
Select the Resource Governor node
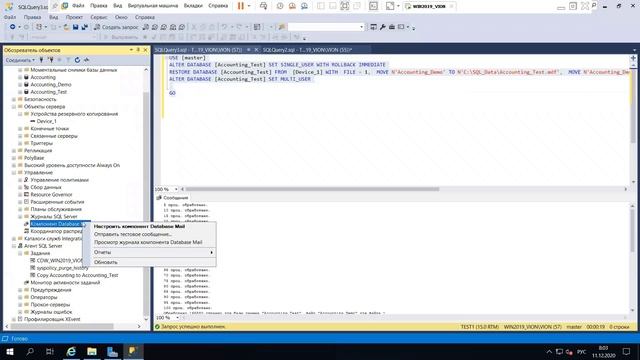[x=51, y=195]
